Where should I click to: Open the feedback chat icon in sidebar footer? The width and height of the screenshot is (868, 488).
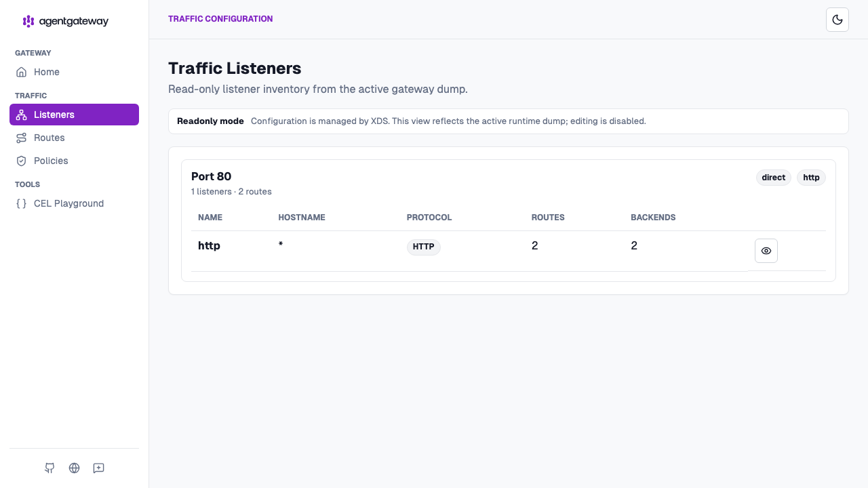click(x=99, y=468)
